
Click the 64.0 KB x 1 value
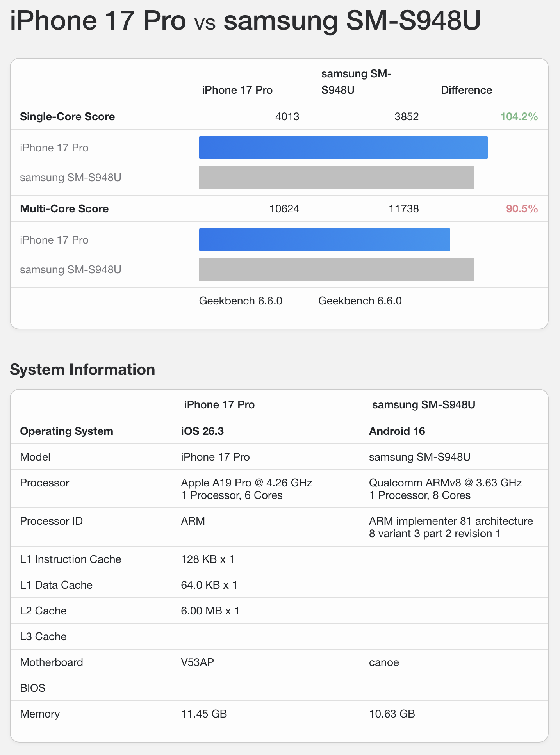(209, 585)
